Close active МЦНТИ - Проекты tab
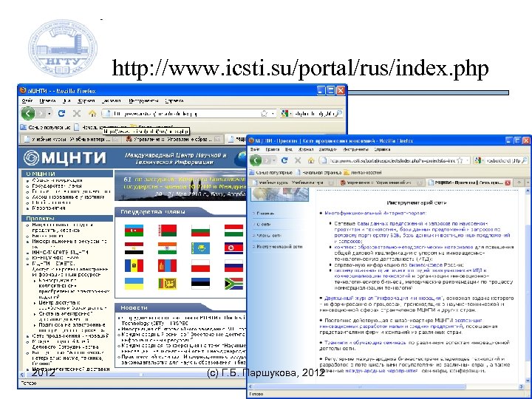 [508, 183]
